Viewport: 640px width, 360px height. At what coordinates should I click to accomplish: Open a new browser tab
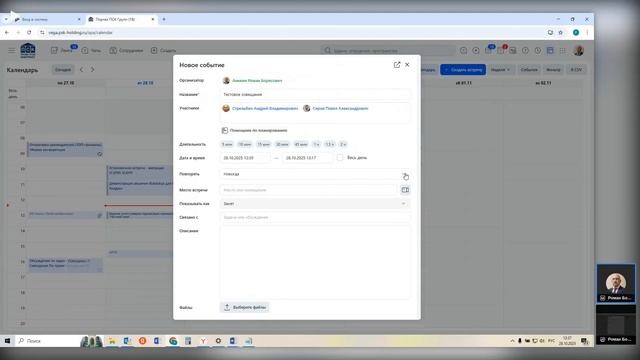164,19
